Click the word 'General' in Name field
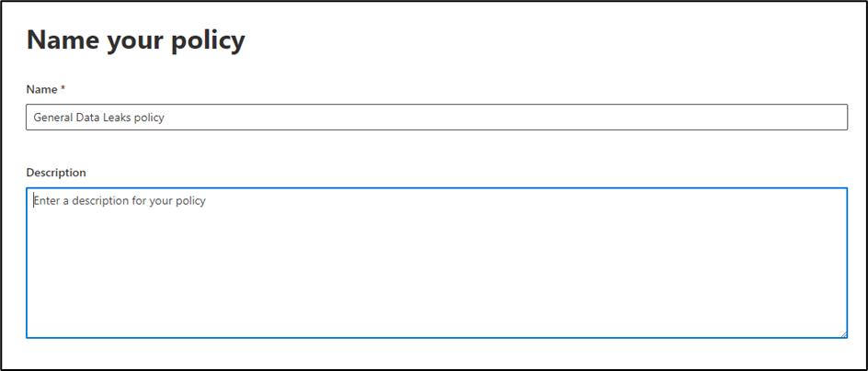The width and height of the screenshot is (868, 371). (53, 118)
